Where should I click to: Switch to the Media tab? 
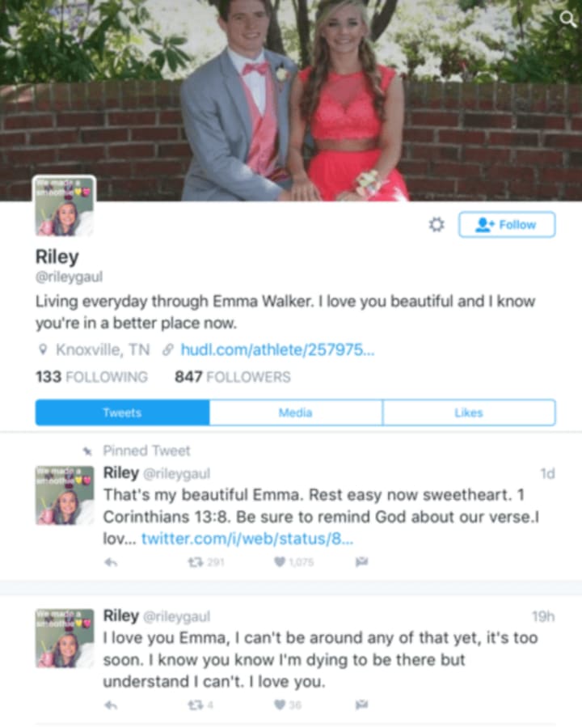pos(296,413)
